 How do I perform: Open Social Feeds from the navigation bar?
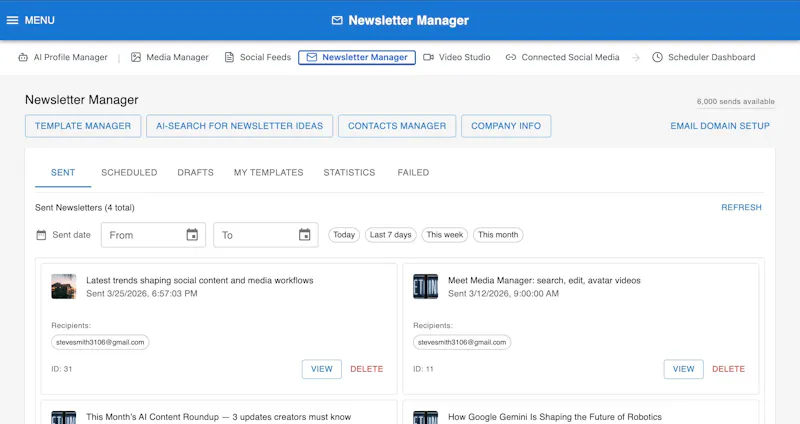(x=258, y=57)
